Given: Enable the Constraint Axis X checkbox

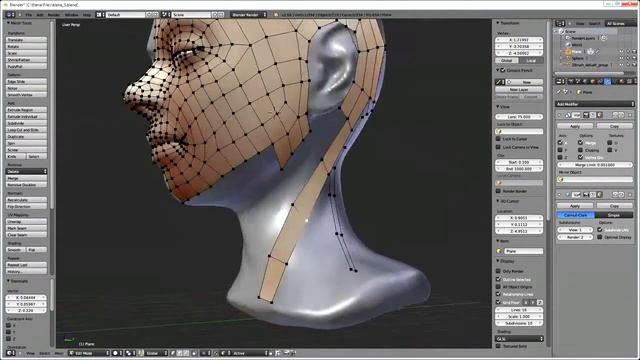Looking at the screenshot, I should click(8, 326).
